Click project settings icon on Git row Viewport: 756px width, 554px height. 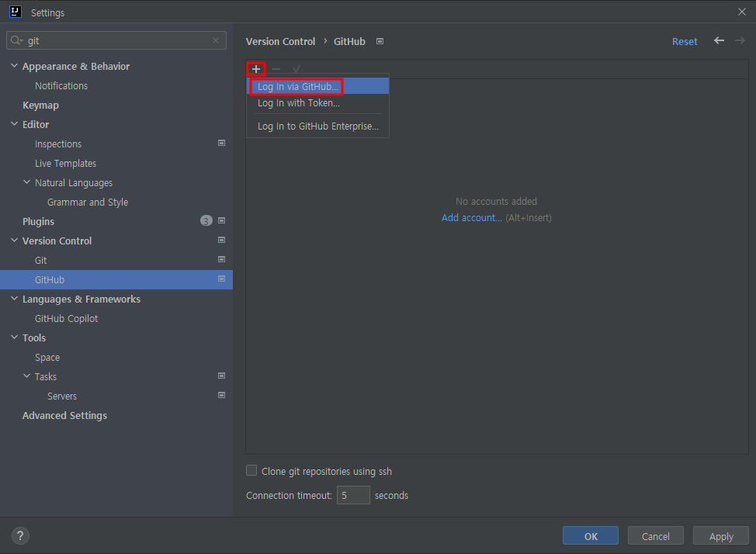[x=222, y=259]
